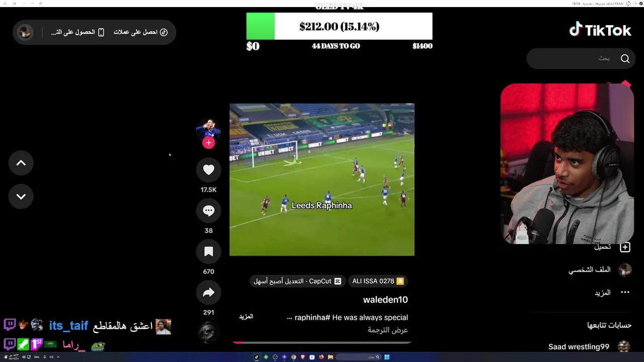This screenshot has width=644, height=362.
Task: Click the get the app button
Action: tap(77, 32)
